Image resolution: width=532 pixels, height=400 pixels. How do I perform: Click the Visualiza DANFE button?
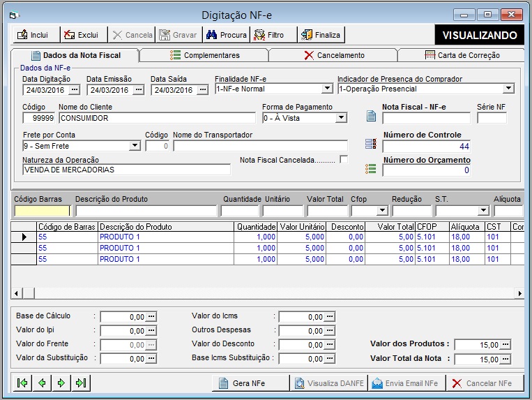coord(327,383)
